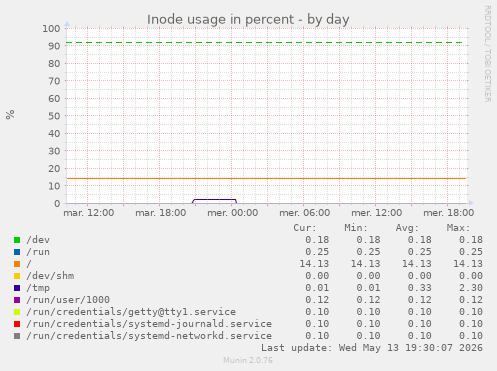
Task: Click the yellow /dev/shm legend swatch
Action: click(x=17, y=276)
